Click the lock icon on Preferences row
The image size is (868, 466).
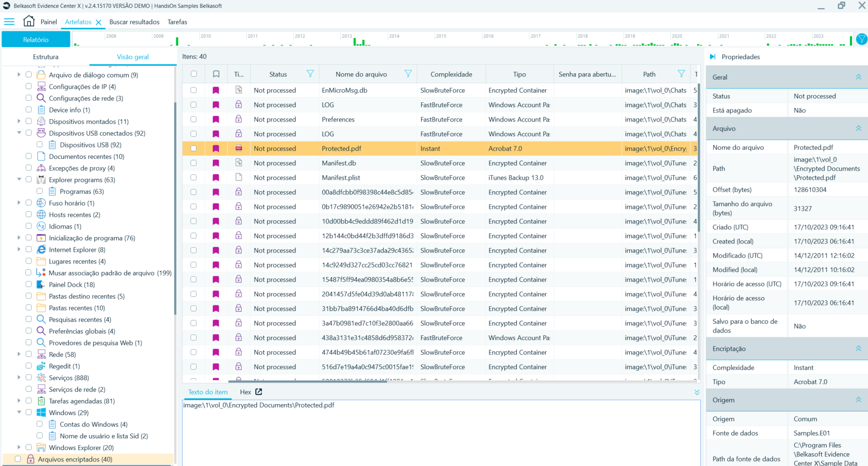238,119
